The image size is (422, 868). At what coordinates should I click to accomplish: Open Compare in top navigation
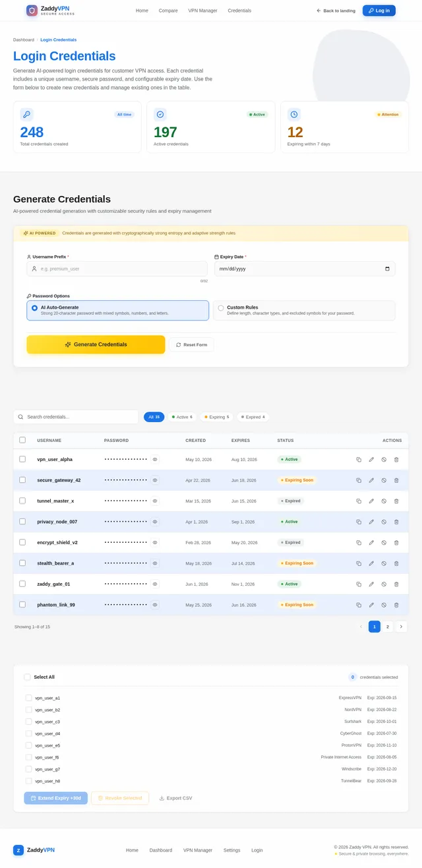click(x=168, y=11)
